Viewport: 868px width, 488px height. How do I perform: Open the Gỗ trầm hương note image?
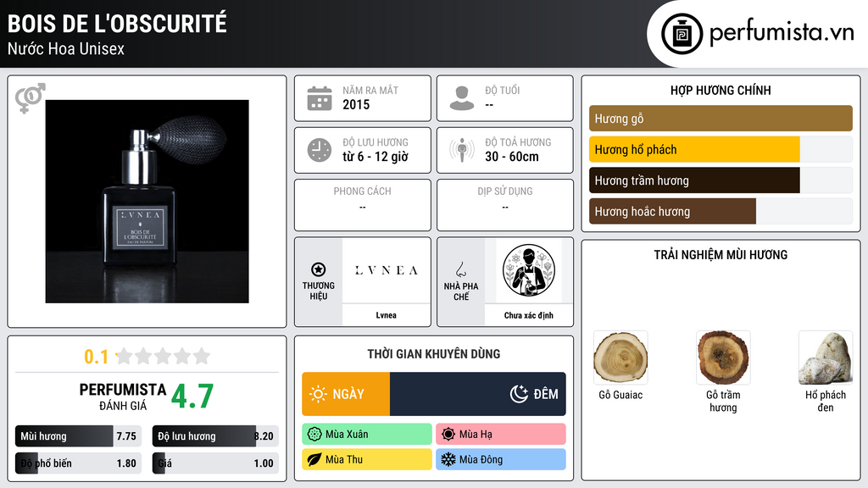pos(723,358)
